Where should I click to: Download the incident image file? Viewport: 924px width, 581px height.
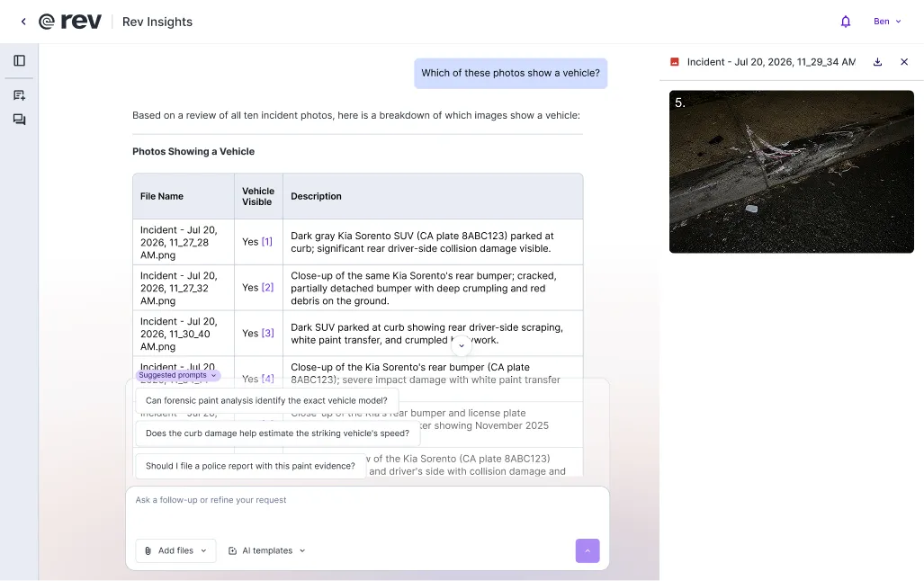(877, 62)
